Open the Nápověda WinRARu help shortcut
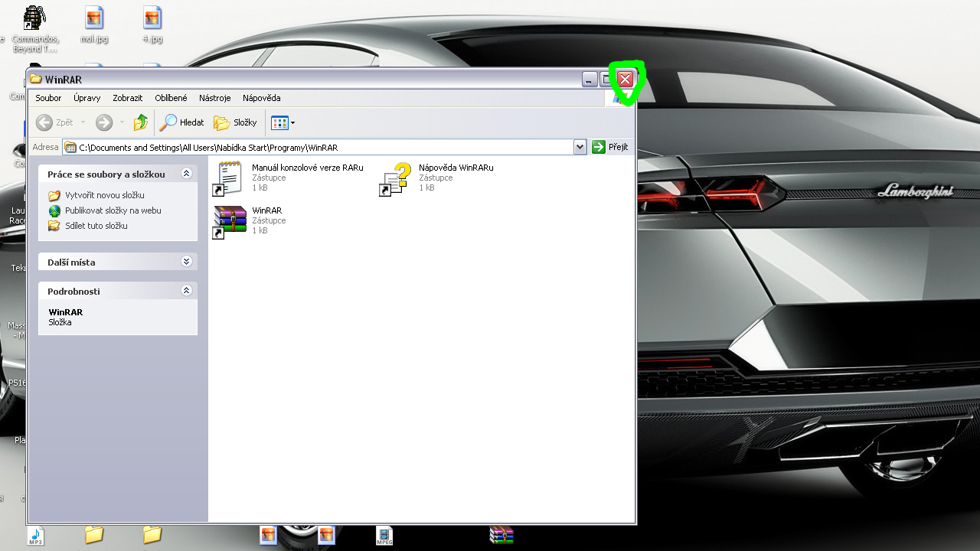Viewport: 980px width, 551px height. [x=397, y=178]
